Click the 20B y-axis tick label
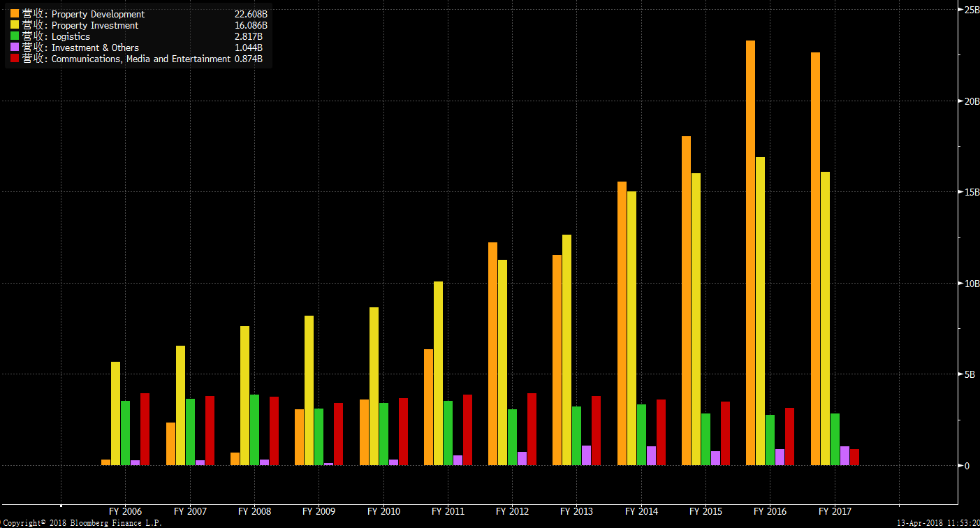Viewport: 980px width, 528px height. click(972, 101)
